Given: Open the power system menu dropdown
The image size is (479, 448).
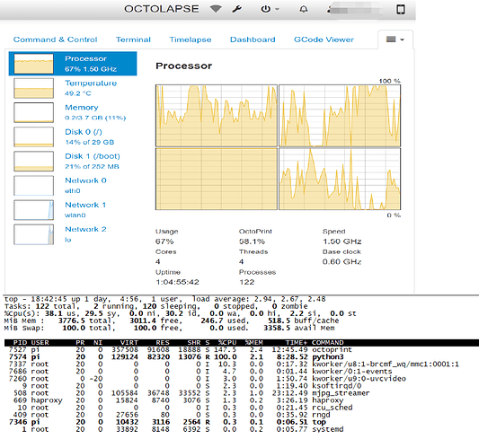Looking at the screenshot, I should (x=270, y=9).
